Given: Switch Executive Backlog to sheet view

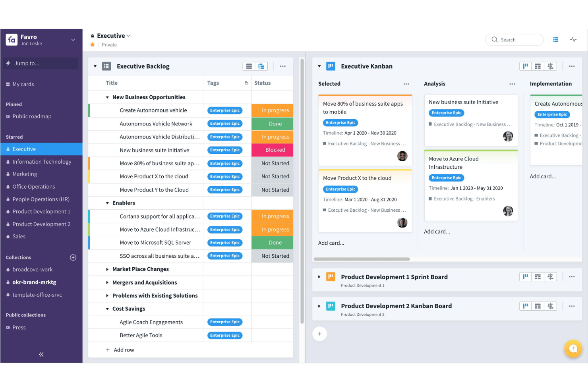Looking at the screenshot, I should [249, 66].
